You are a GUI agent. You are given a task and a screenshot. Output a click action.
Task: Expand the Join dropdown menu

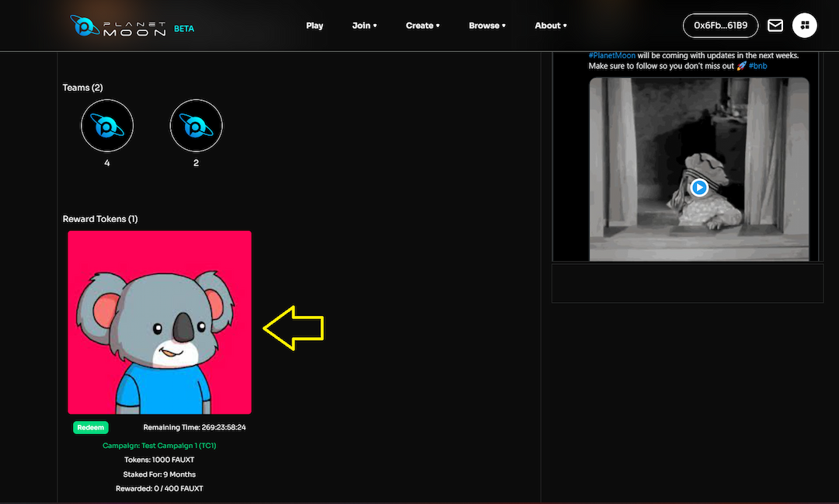pos(364,26)
